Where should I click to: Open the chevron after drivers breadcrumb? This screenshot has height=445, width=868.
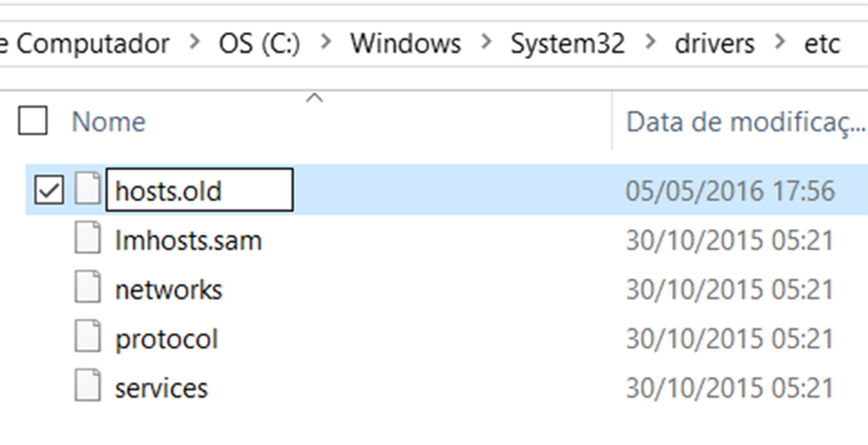click(x=779, y=43)
